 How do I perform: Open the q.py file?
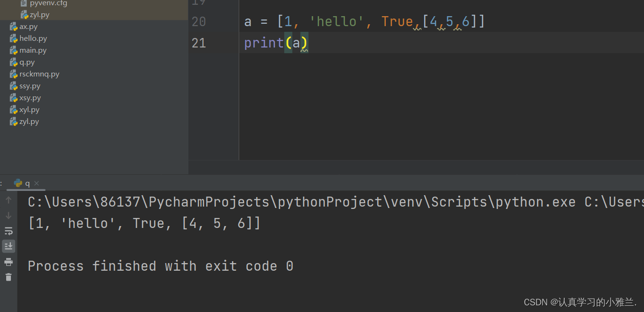[x=27, y=62]
